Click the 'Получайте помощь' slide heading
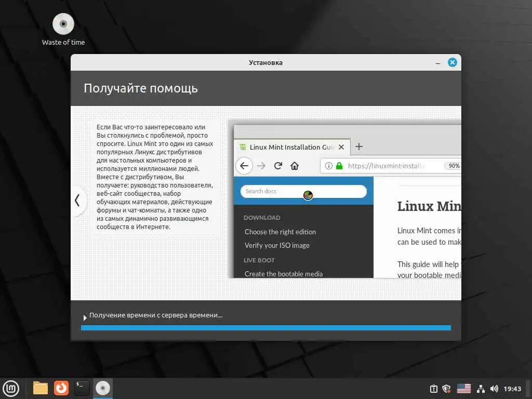Image resolution: width=532 pixels, height=399 pixels. click(140, 88)
